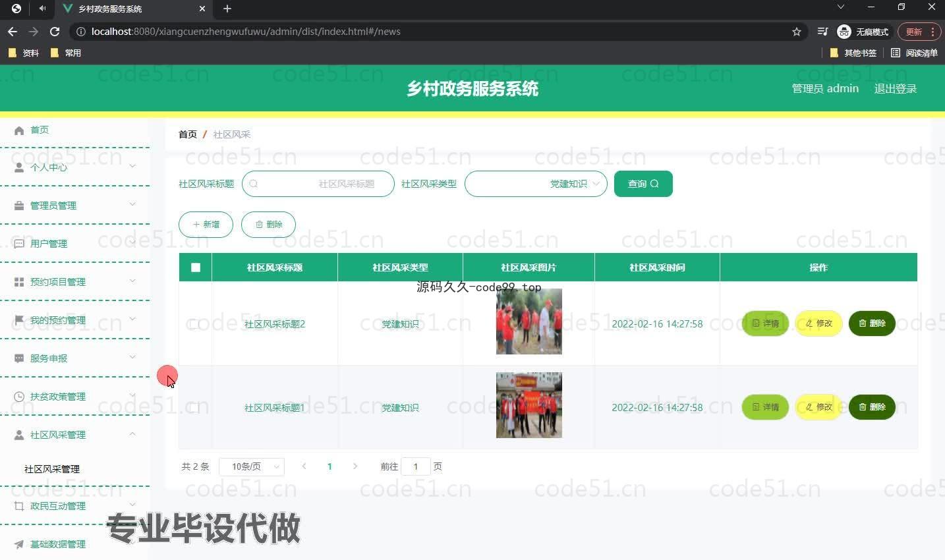Open the image thumbnail for 社区风采标题2
The image size is (945, 560).
(529, 322)
